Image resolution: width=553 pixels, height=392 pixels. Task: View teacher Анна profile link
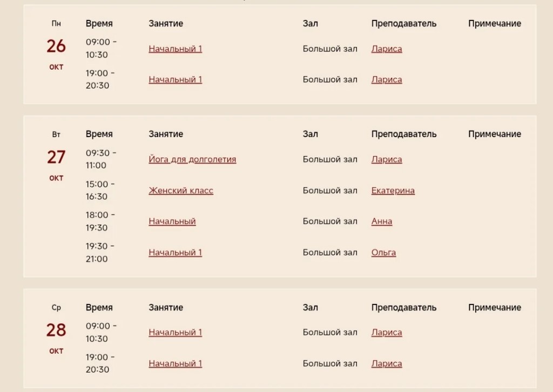[382, 221]
